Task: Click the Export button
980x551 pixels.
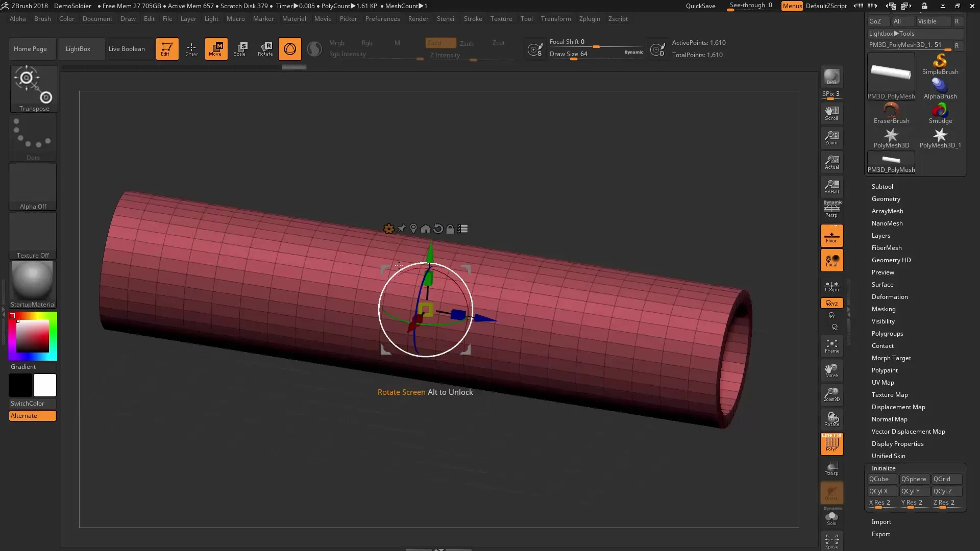Action: 880,534
